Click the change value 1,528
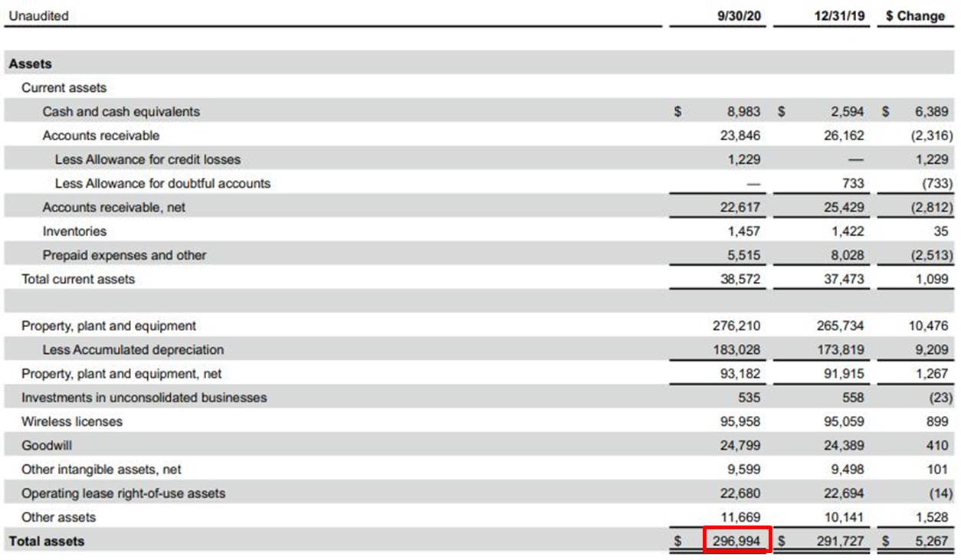Screen dimensions: 961x560 tap(931, 517)
